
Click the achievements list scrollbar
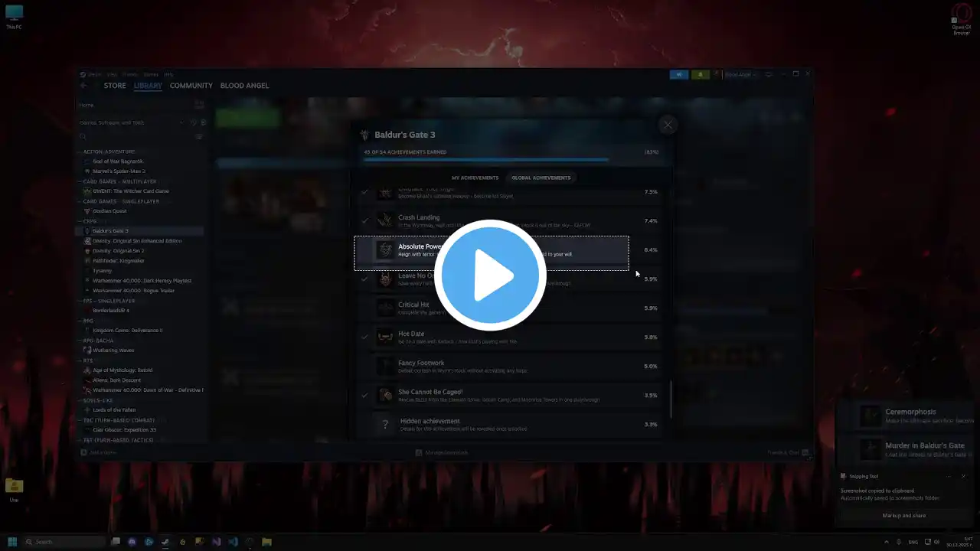coord(671,399)
